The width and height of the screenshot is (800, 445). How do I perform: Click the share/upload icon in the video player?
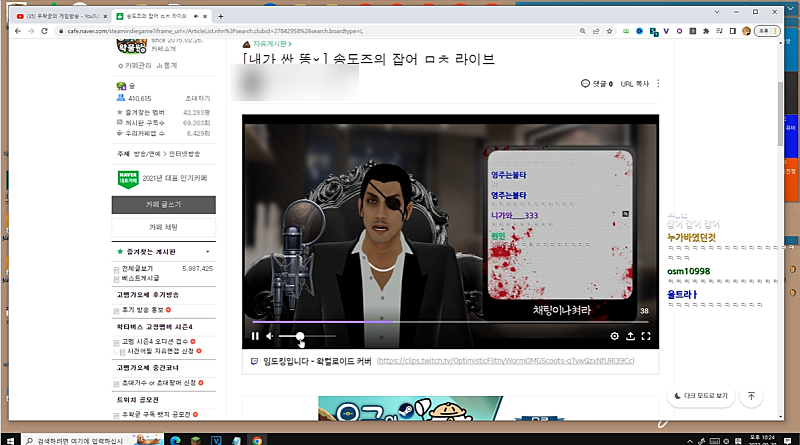point(631,336)
